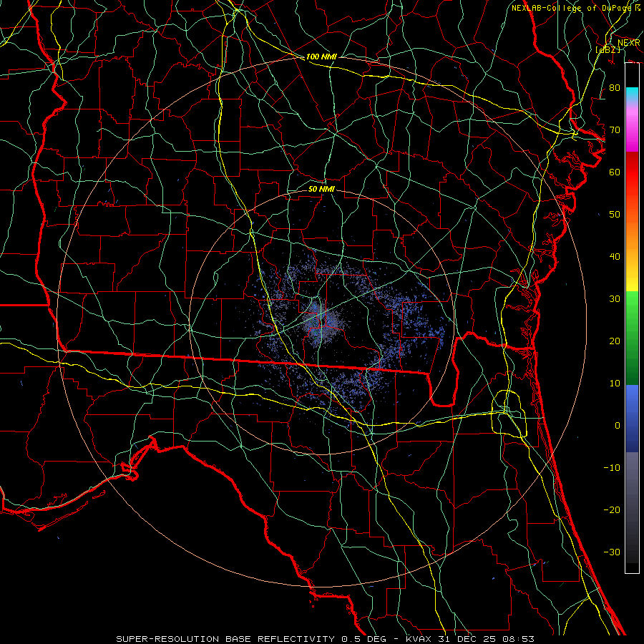
Task: Click the 50 NMI range ring label
Action: pos(321,189)
